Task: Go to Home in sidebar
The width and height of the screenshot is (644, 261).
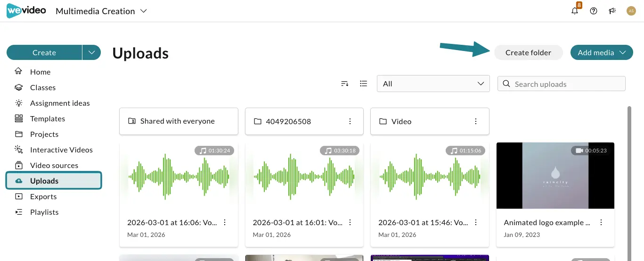Action: pyautogui.click(x=41, y=72)
